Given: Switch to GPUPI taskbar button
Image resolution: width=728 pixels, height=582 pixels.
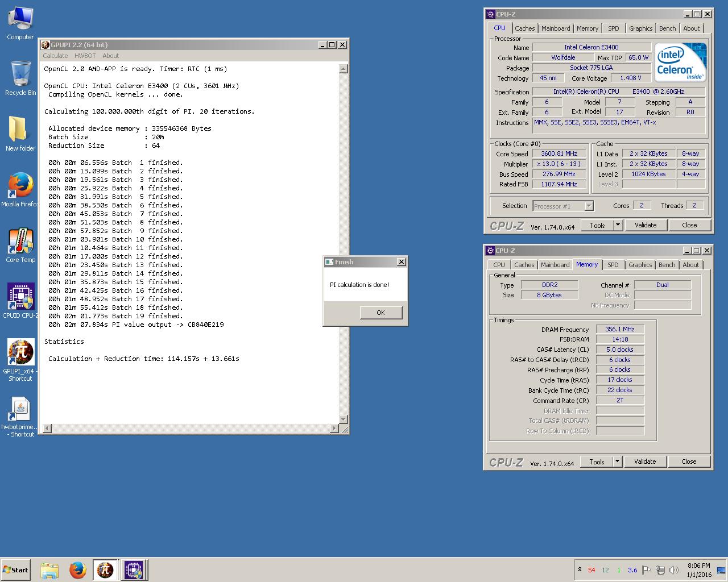Looking at the screenshot, I should click(x=105, y=570).
